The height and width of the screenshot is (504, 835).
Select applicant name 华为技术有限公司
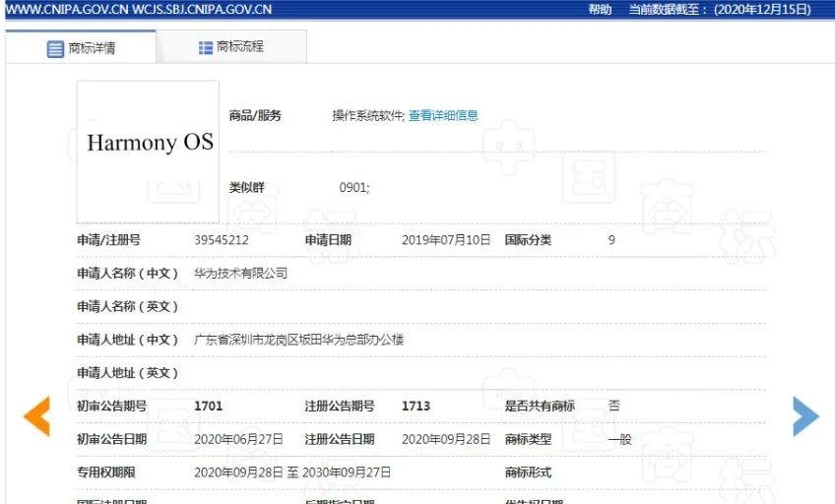[x=240, y=273]
